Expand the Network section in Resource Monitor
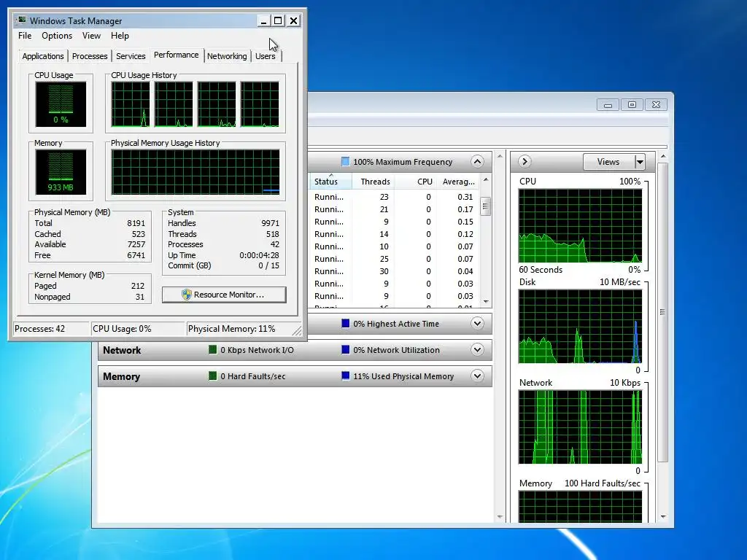Image resolution: width=747 pixels, height=560 pixels. [x=477, y=350]
